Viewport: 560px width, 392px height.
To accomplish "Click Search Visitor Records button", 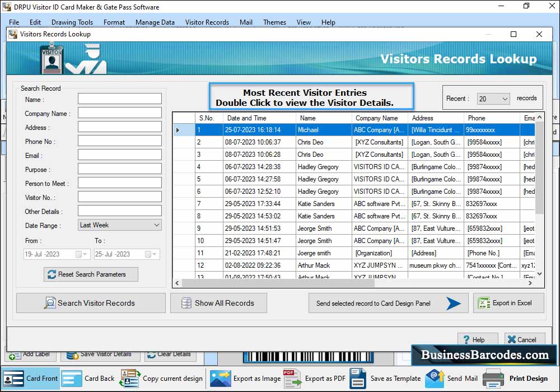I will 91,303.
